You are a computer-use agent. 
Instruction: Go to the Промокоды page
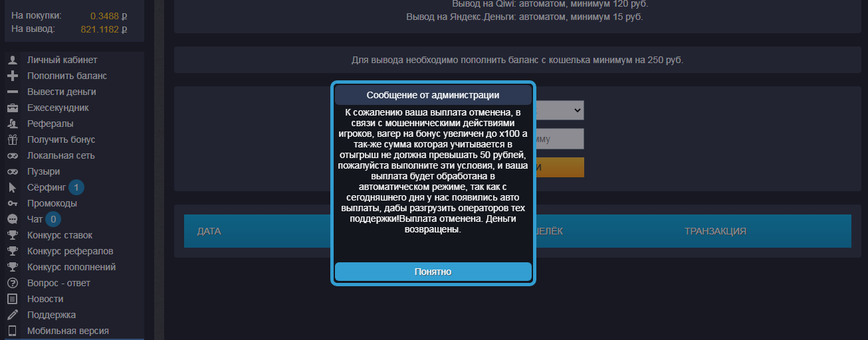52,203
